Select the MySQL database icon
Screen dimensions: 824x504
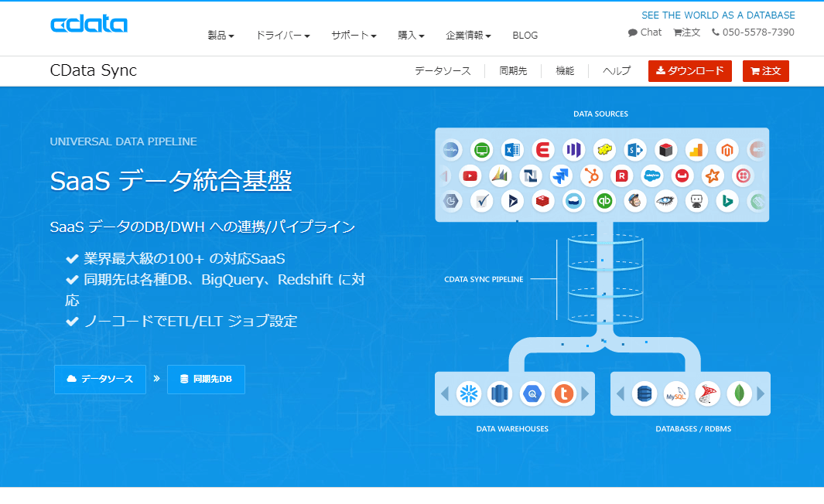pyautogui.click(x=675, y=393)
